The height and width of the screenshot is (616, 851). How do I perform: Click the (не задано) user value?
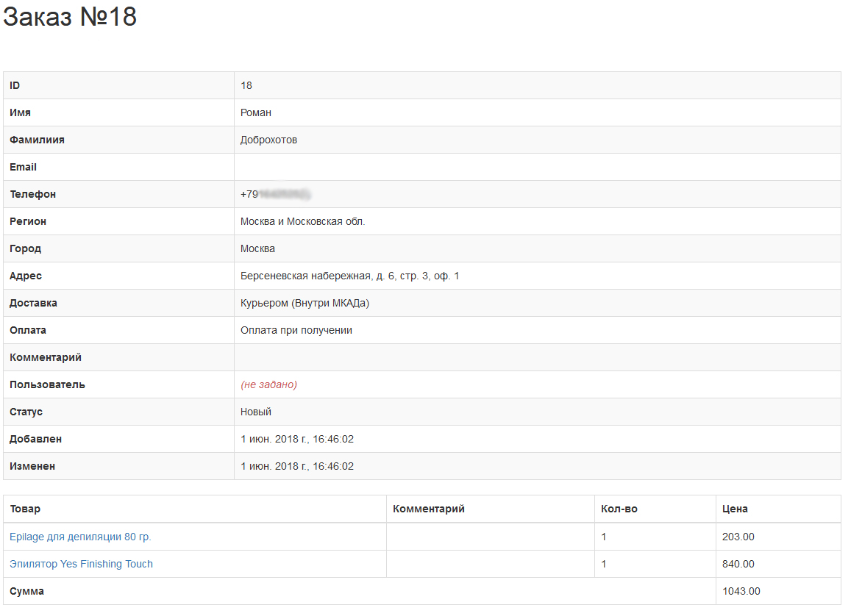point(268,384)
